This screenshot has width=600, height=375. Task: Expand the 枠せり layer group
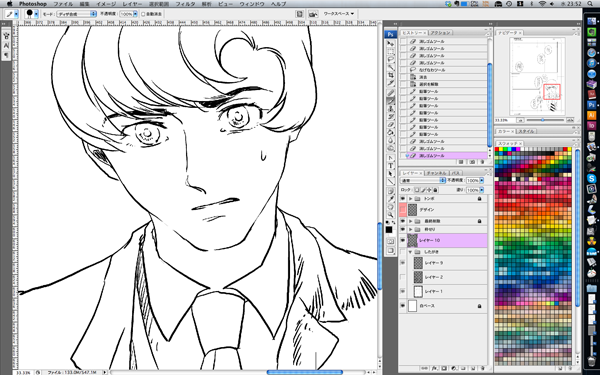[411, 229]
